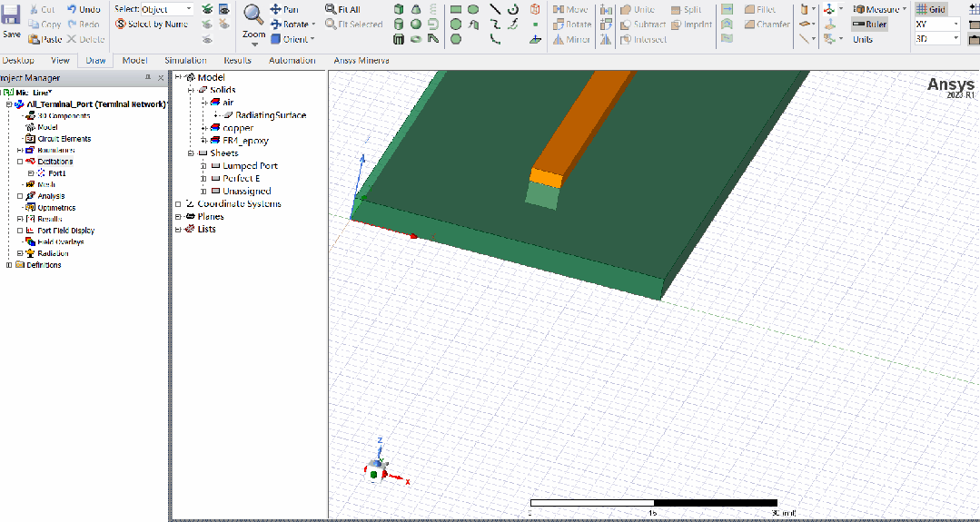This screenshot has width=980, height=522.
Task: Click show-in-active-view window eye icon
Action: click(x=223, y=9)
